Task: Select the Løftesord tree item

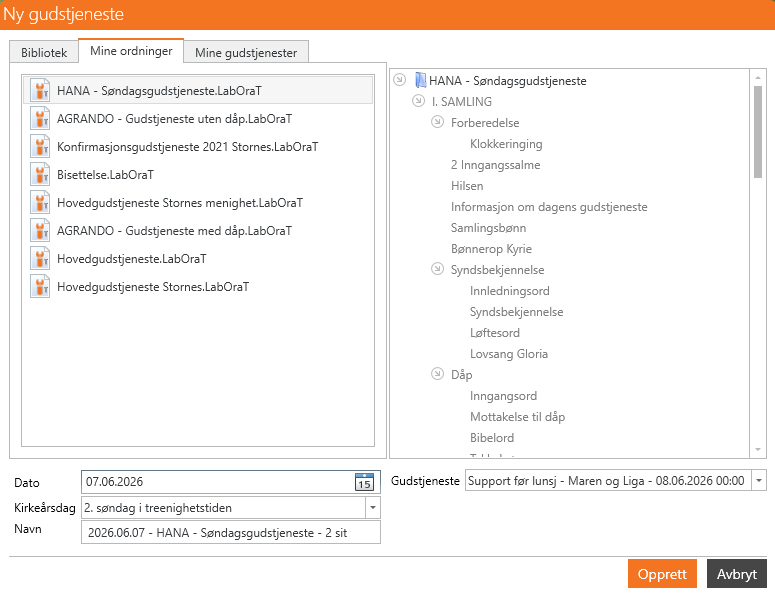Action: 495,333
